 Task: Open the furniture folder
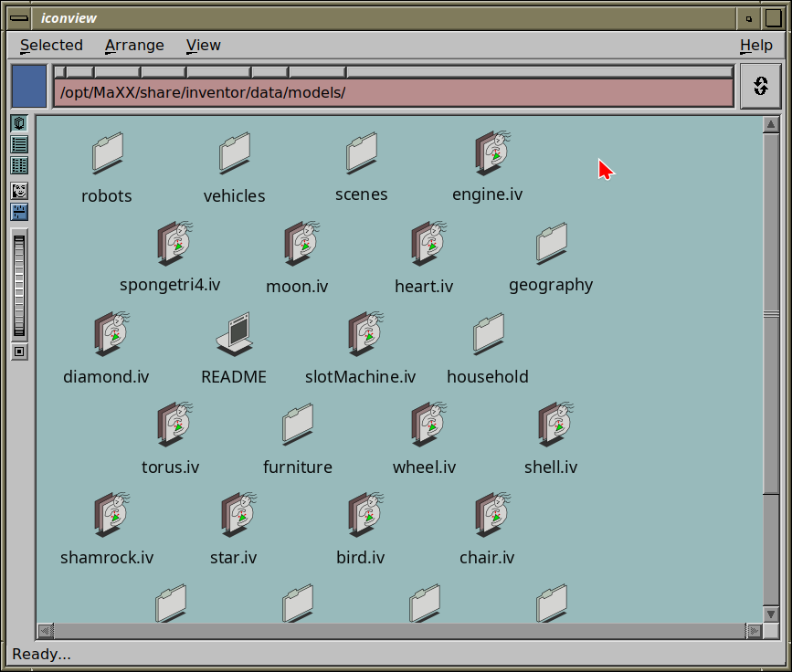click(298, 424)
